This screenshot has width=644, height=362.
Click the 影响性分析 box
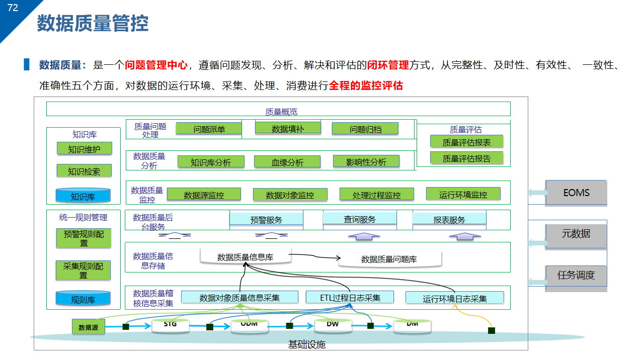[x=366, y=161]
